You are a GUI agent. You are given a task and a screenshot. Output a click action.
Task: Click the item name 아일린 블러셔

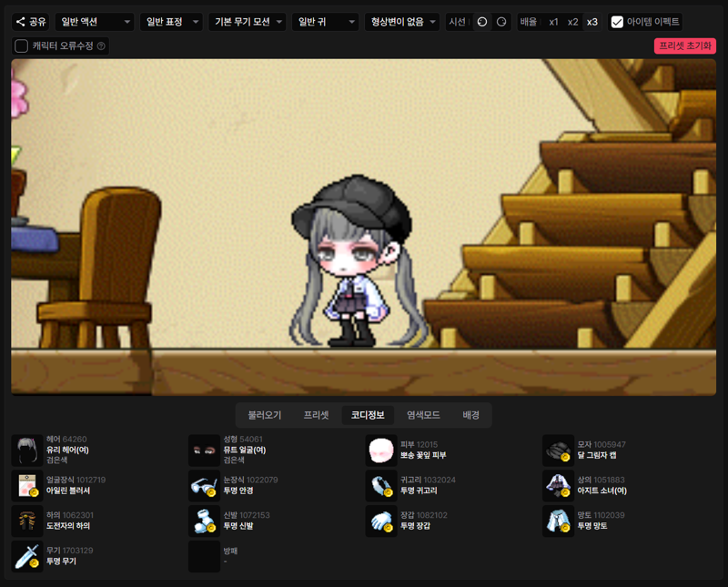[68, 491]
